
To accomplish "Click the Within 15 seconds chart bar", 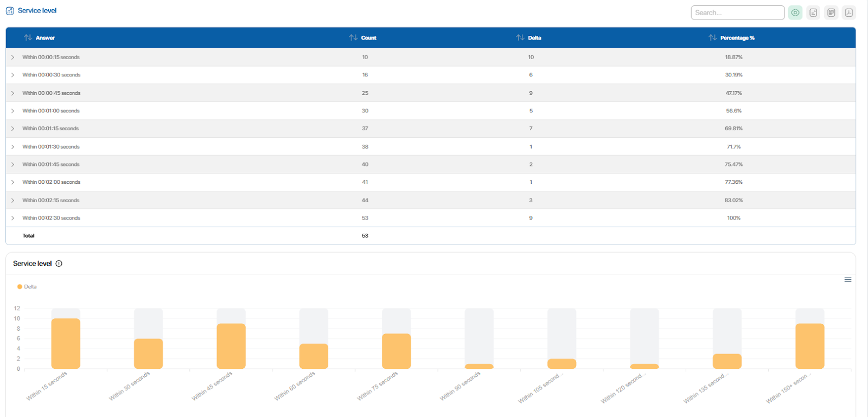I will (66, 344).
